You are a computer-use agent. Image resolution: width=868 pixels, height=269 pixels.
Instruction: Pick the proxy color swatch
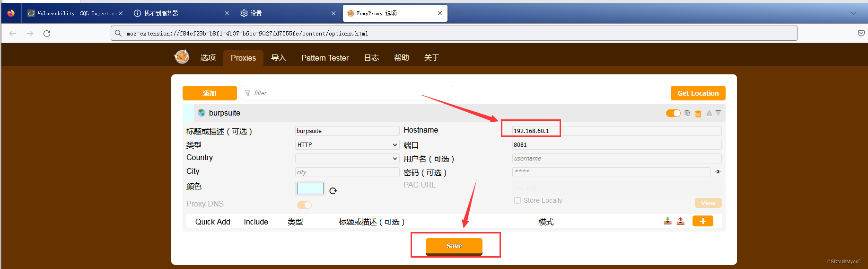[x=310, y=188]
